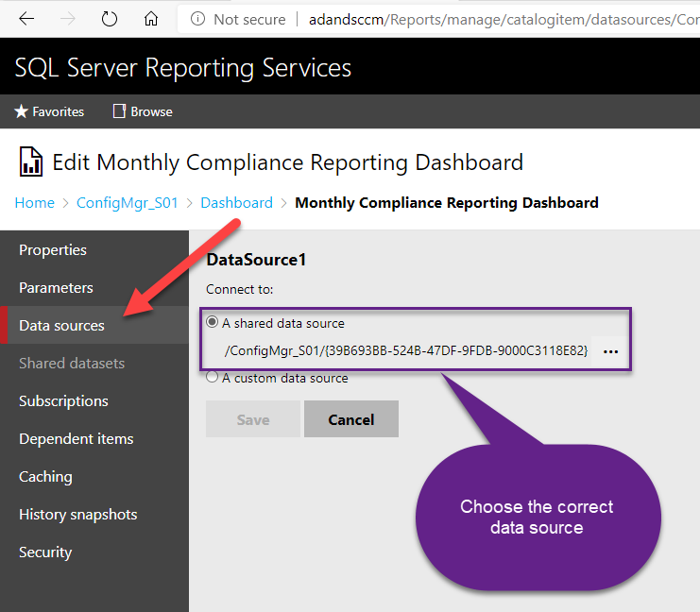Click the DataSource1 heading
The width and height of the screenshot is (700, 612).
click(256, 260)
